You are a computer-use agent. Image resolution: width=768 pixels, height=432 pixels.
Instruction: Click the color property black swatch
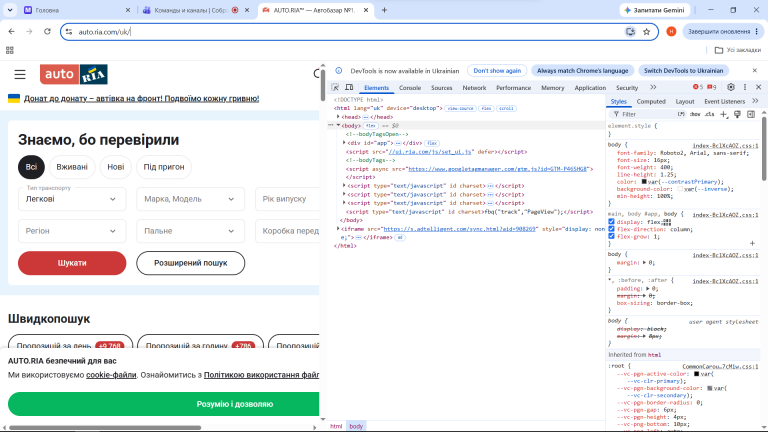tap(644, 182)
